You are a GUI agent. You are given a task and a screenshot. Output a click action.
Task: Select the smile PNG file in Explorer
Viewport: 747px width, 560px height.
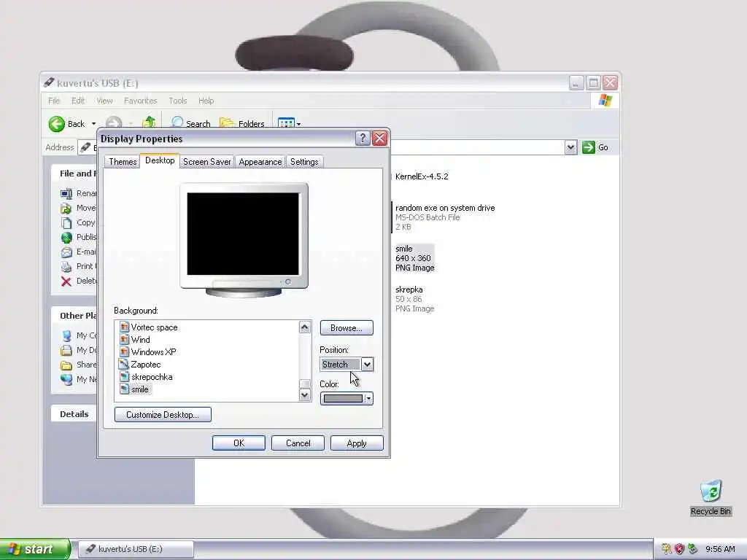[x=414, y=258]
